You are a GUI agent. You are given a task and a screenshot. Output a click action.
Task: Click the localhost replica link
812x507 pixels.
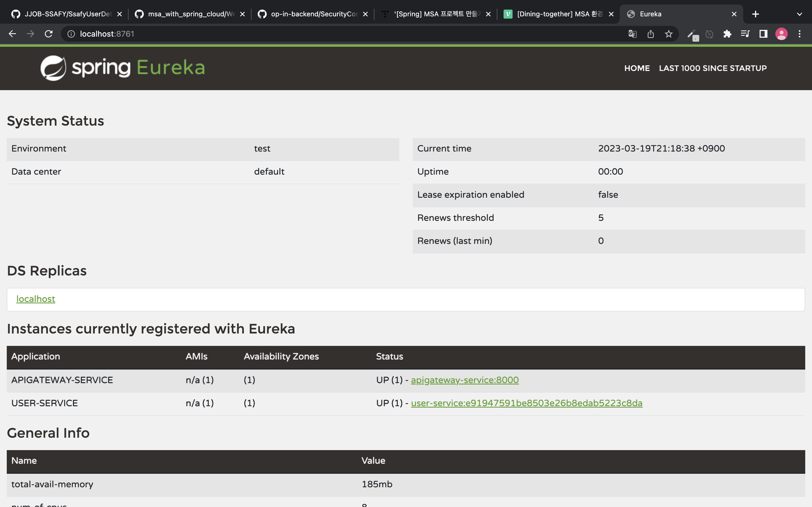point(36,299)
